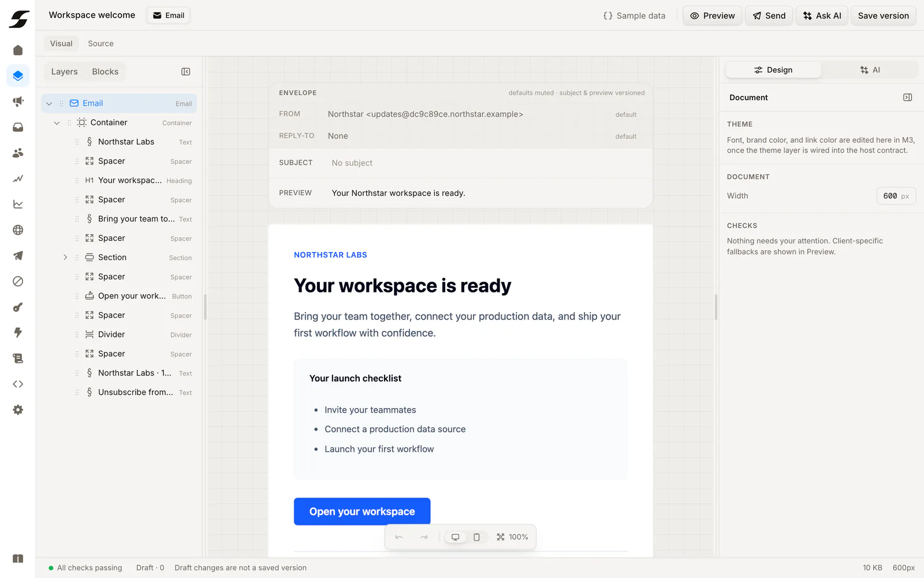Viewport: 924px width, 578px height.
Task: Open the layers stack sidebar icon
Action: (18, 76)
